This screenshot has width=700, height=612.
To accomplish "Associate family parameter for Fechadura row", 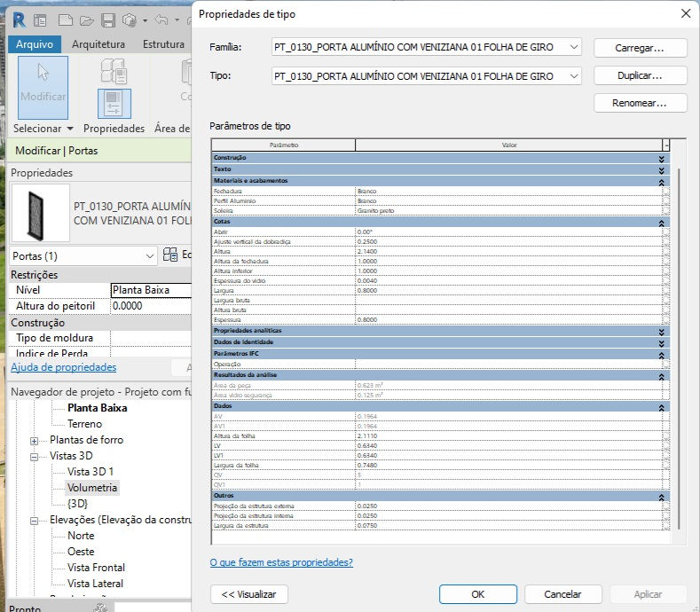I will [666, 191].
